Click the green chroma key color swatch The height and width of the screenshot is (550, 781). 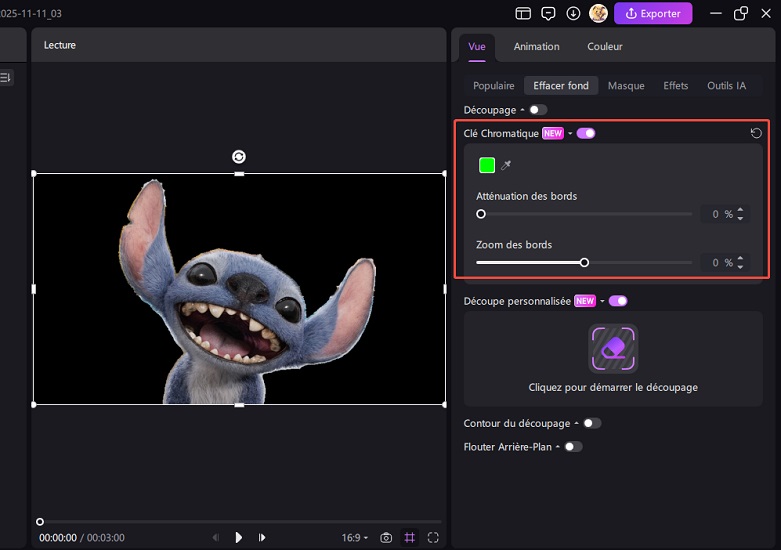tap(487, 165)
